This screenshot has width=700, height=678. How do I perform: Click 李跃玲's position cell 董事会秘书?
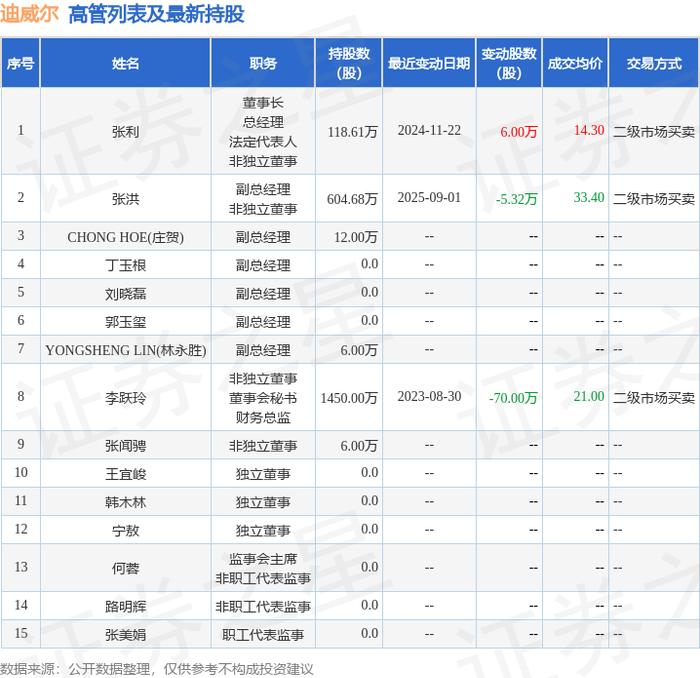coord(263,397)
